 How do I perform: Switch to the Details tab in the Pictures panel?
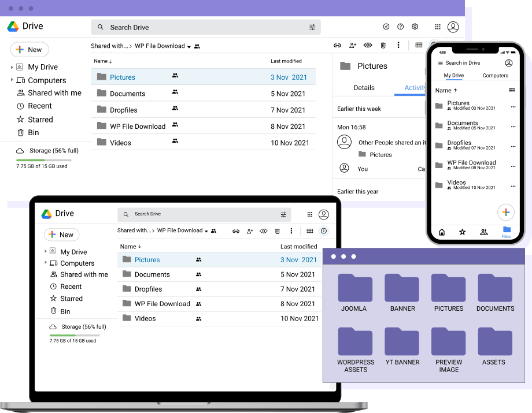tap(364, 88)
